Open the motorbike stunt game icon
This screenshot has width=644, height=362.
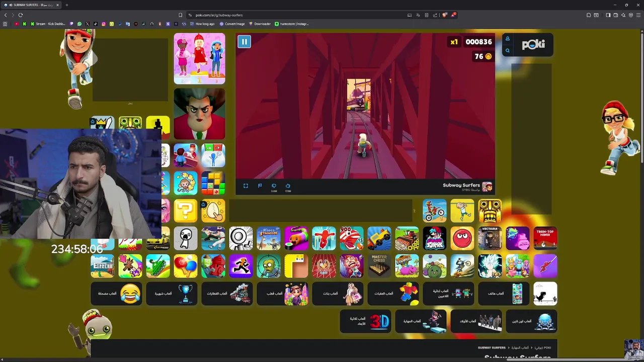pyautogui.click(x=434, y=211)
